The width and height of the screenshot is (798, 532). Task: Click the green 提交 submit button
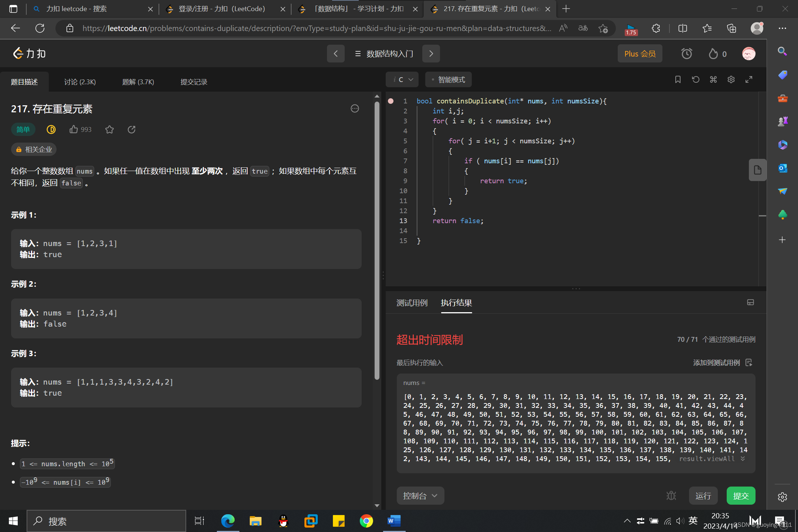coord(741,495)
